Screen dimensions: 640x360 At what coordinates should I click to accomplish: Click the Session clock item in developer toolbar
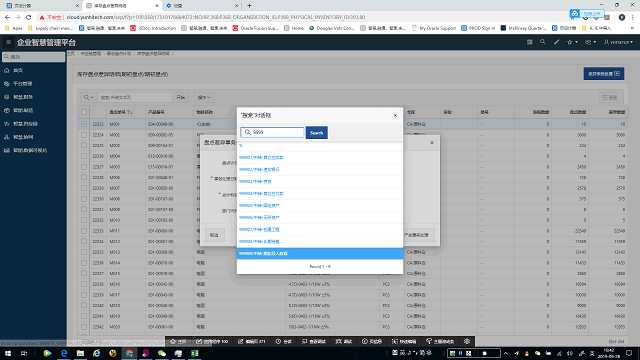pyautogui.click(x=283, y=341)
